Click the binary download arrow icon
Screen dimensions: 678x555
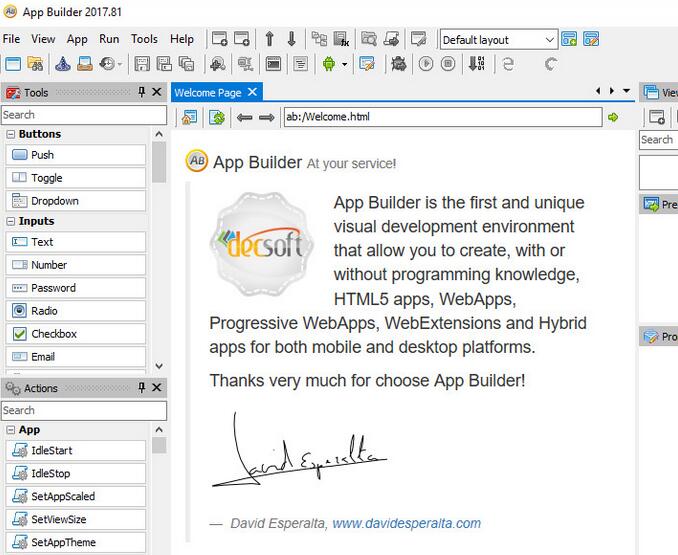477,64
